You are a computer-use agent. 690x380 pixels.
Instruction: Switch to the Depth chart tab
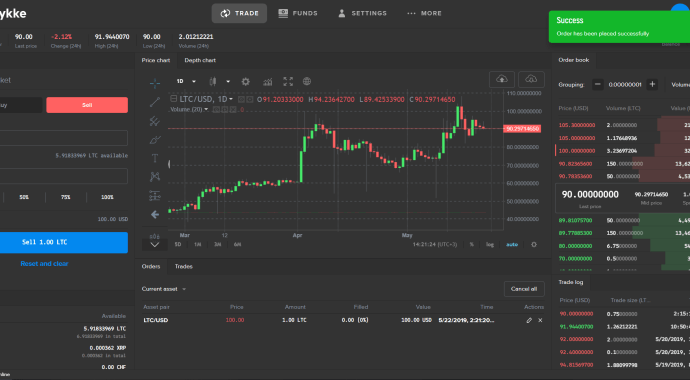pyautogui.click(x=200, y=60)
